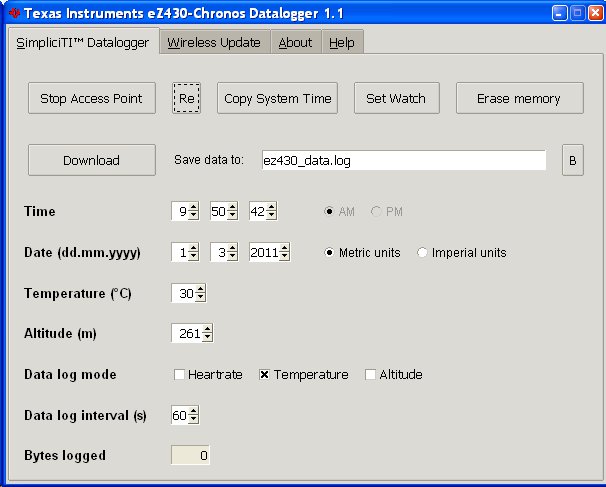Start the Download of logged data
This screenshot has height=487, width=606.
(x=92, y=160)
